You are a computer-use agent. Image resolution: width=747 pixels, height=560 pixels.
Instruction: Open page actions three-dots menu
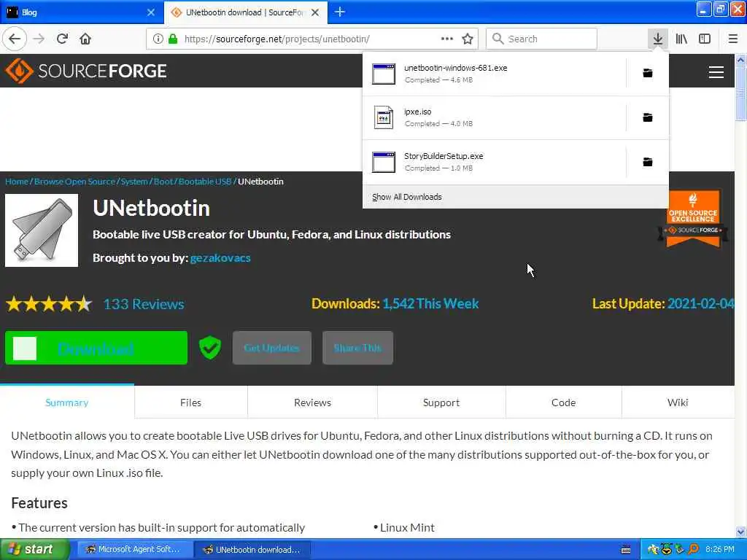447,39
